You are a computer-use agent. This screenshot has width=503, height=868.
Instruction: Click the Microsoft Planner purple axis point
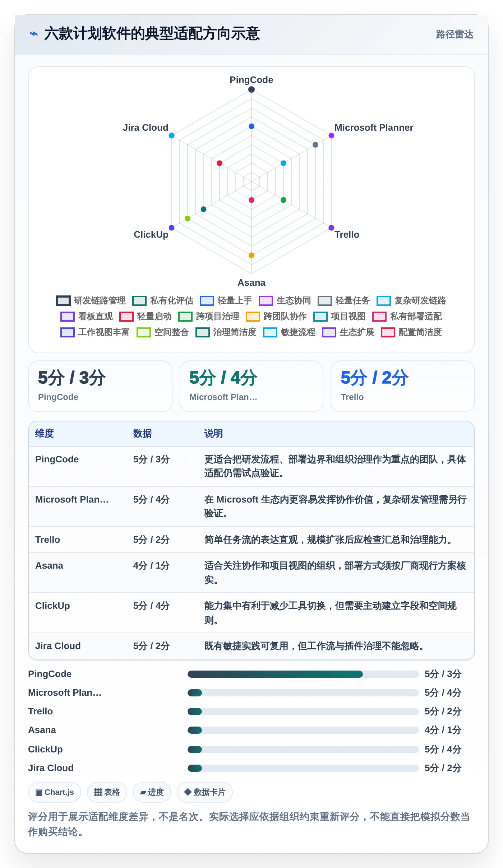point(331,135)
